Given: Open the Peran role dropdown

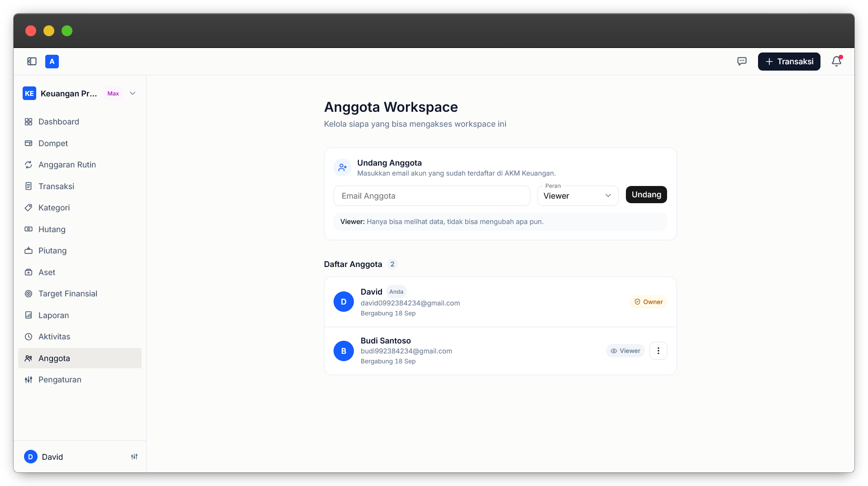Looking at the screenshot, I should (577, 196).
